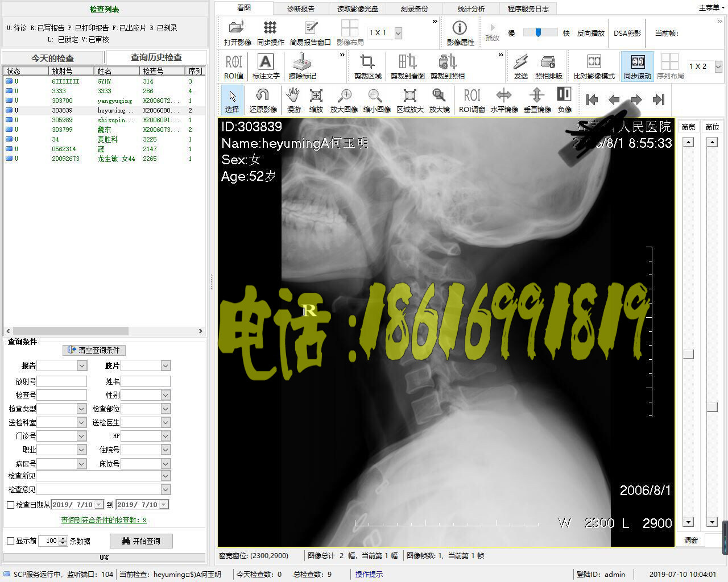Open image with 打开影像 icon

click(237, 33)
